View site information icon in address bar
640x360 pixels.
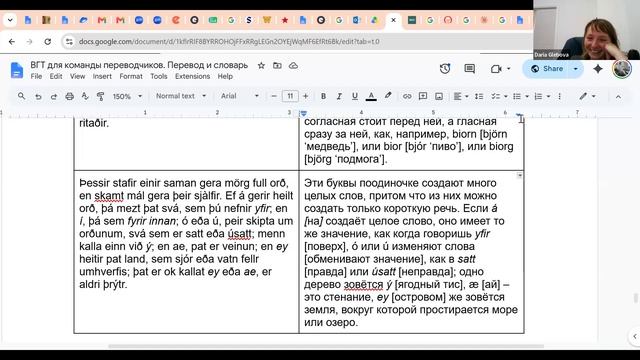click(69, 42)
